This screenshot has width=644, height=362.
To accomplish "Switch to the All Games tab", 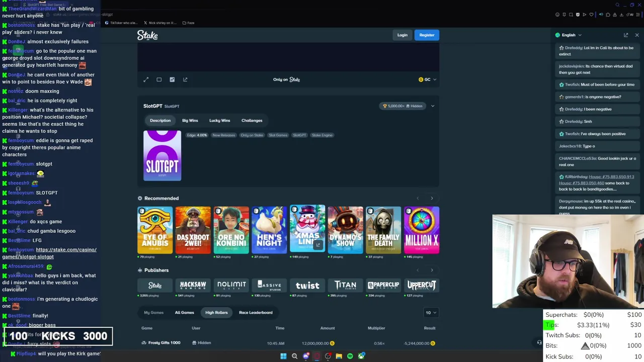I will 184,313.
